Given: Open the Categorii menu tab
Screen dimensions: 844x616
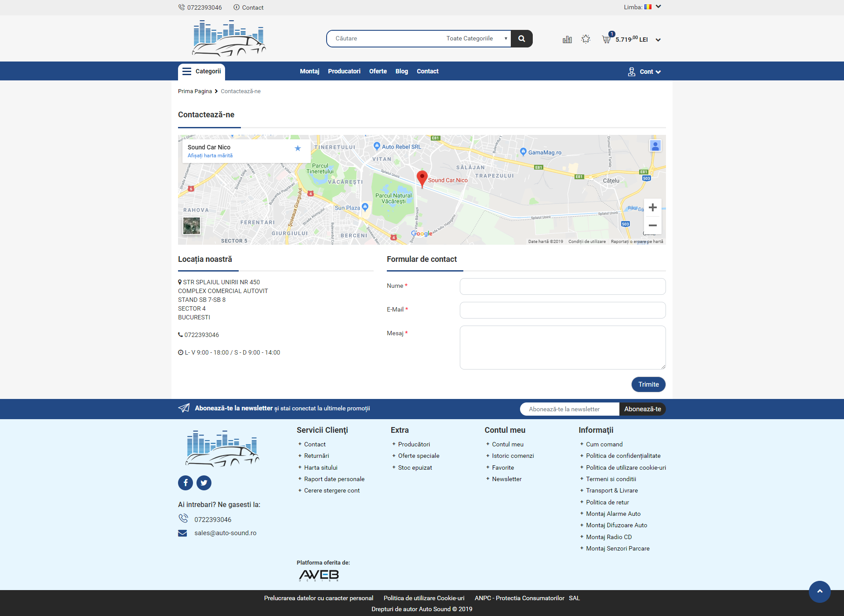Looking at the screenshot, I should 201,72.
